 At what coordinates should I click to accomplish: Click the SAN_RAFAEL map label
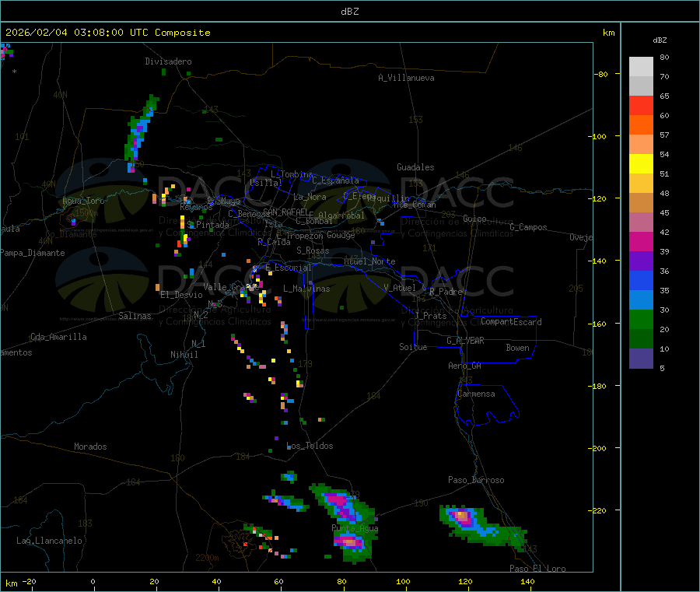click(285, 212)
